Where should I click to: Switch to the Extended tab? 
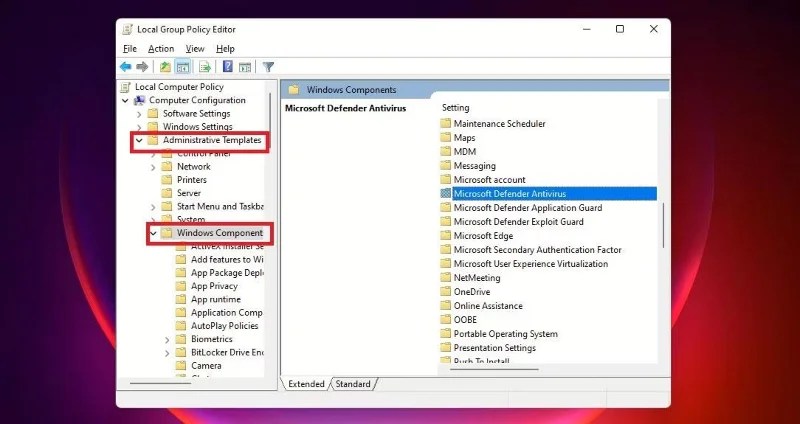(306, 384)
